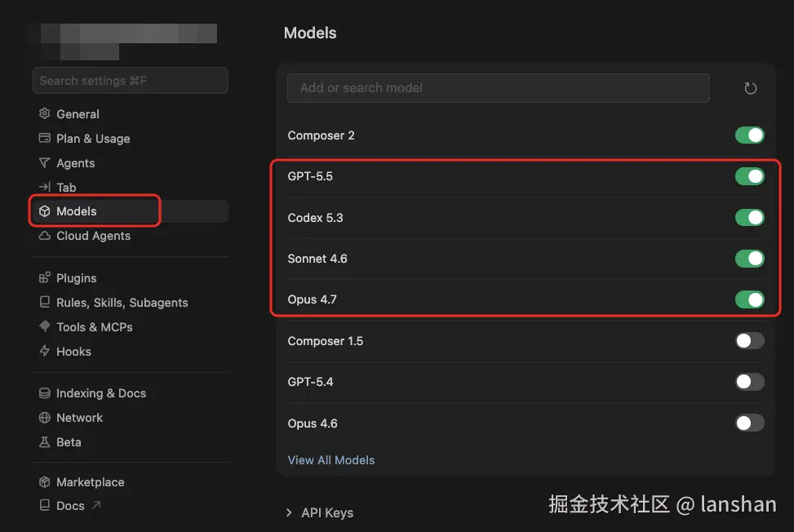This screenshot has width=794, height=532.
Task: Disable the Composer 2 model toggle
Action: coord(749,135)
